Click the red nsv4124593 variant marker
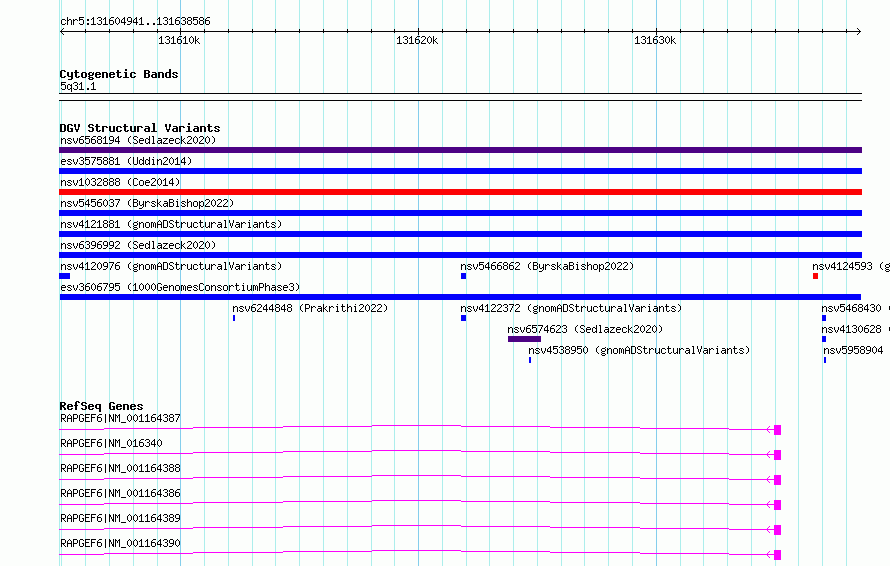Screen dimensions: 890x566 [x=815, y=276]
